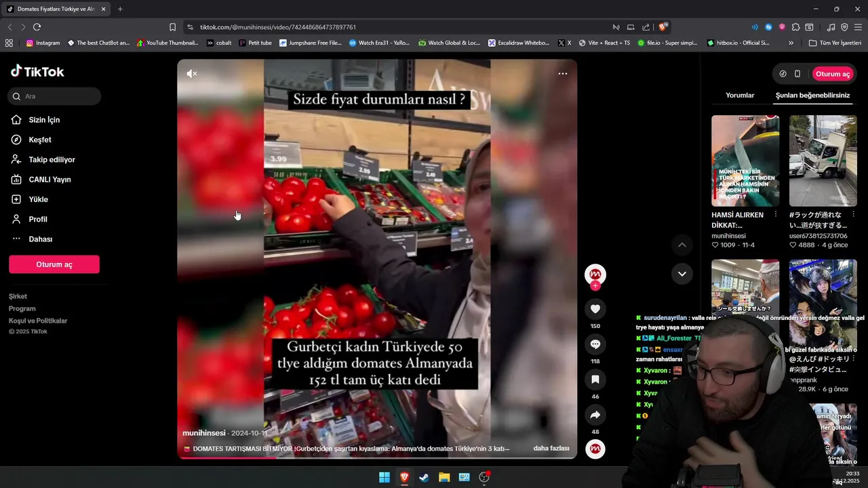The height and width of the screenshot is (488, 868).
Task: Expand the Program footer section
Action: 22,308
